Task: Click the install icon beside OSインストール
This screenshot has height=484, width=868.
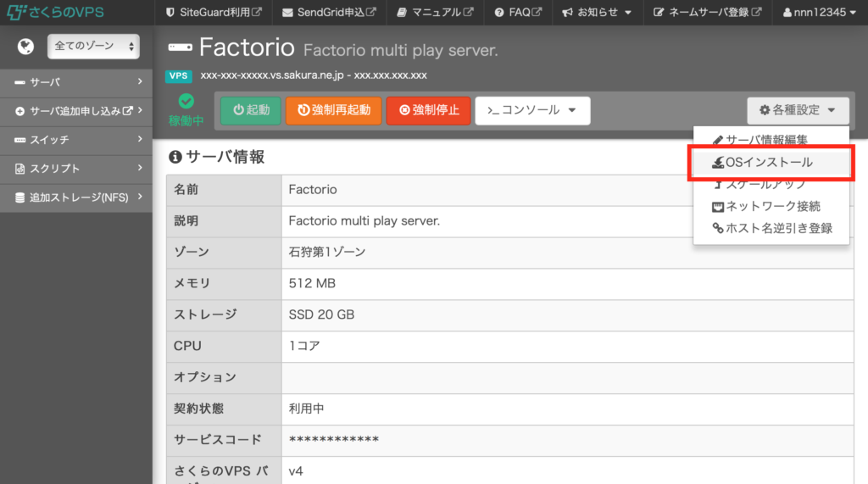Action: point(718,162)
